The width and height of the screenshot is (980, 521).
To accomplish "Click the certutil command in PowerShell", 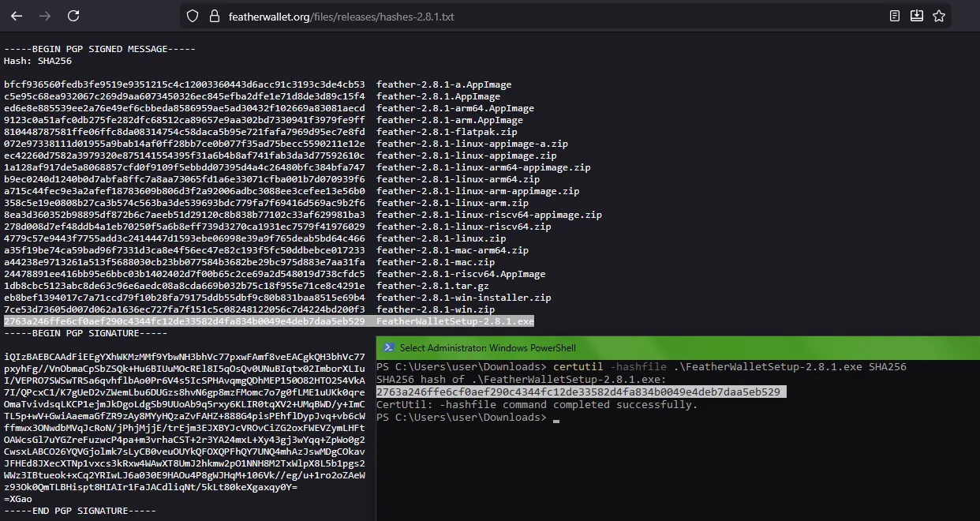I will [730, 367].
